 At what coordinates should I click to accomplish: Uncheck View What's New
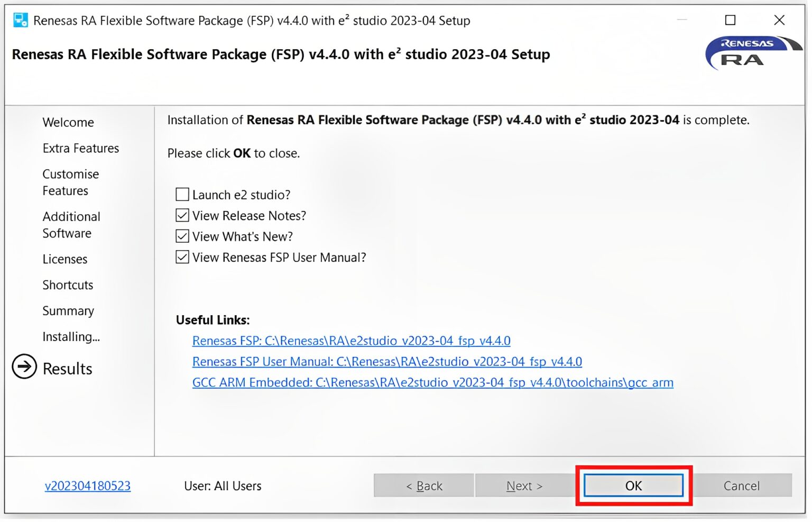click(182, 236)
